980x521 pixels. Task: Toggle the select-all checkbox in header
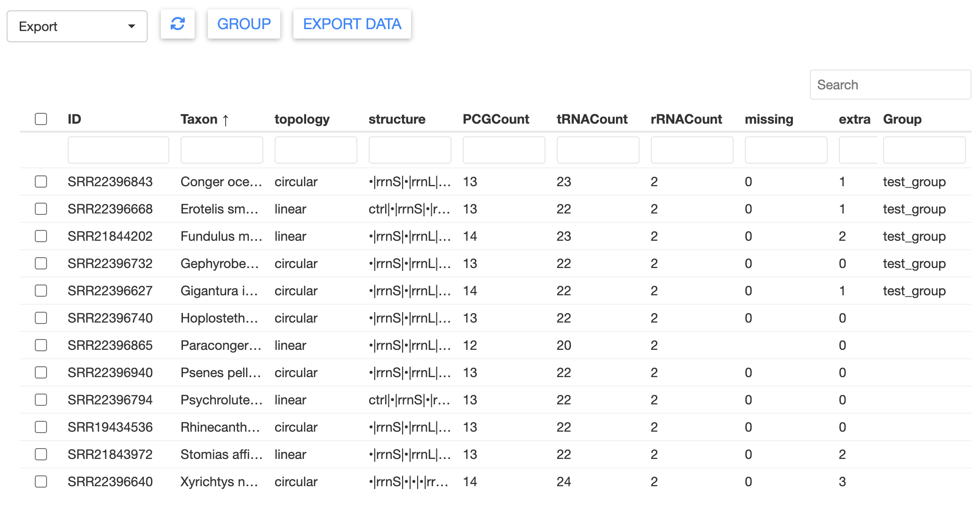[41, 119]
